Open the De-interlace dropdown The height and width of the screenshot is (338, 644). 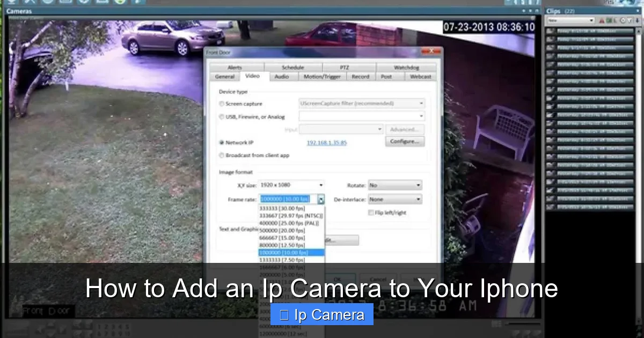(395, 200)
